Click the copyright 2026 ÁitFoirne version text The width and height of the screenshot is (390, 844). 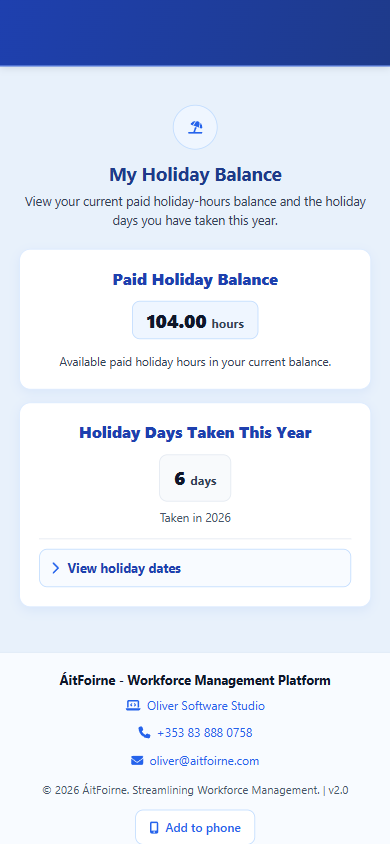(195, 790)
